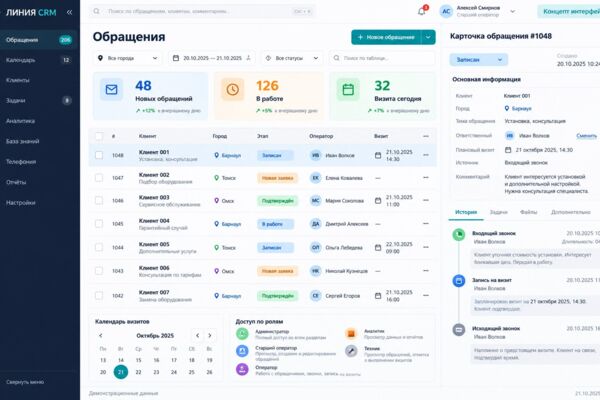Check the box for request 1046
The height and width of the screenshot is (400, 600).
coord(99,200)
